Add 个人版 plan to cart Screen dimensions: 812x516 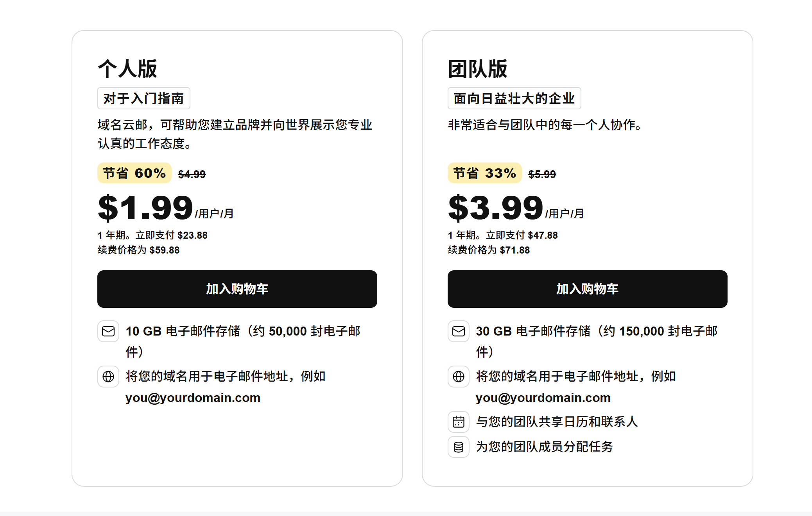237,289
